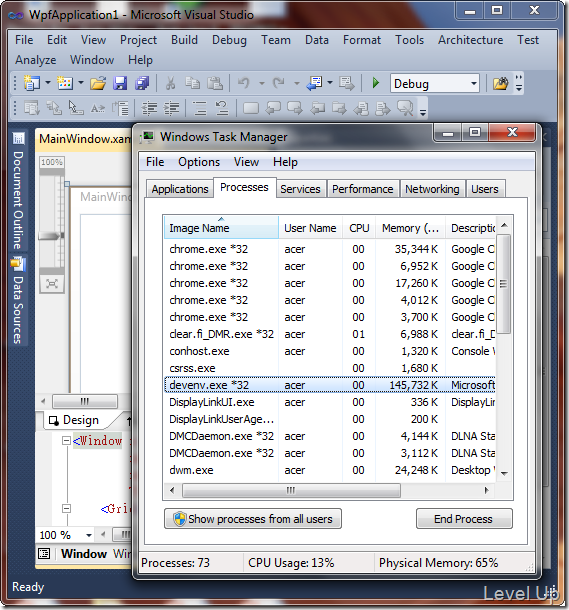Click the fit-to-view icon below the zoom slider
The width and height of the screenshot is (569, 610).
52,284
